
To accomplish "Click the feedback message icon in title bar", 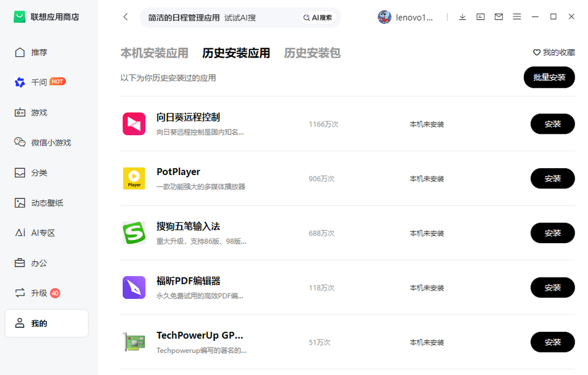I will click(481, 17).
